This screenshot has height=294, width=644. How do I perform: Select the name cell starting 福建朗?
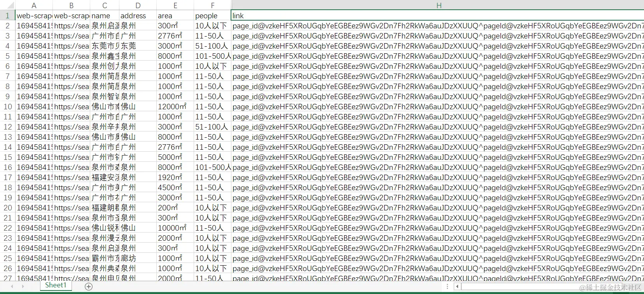[x=105, y=208]
